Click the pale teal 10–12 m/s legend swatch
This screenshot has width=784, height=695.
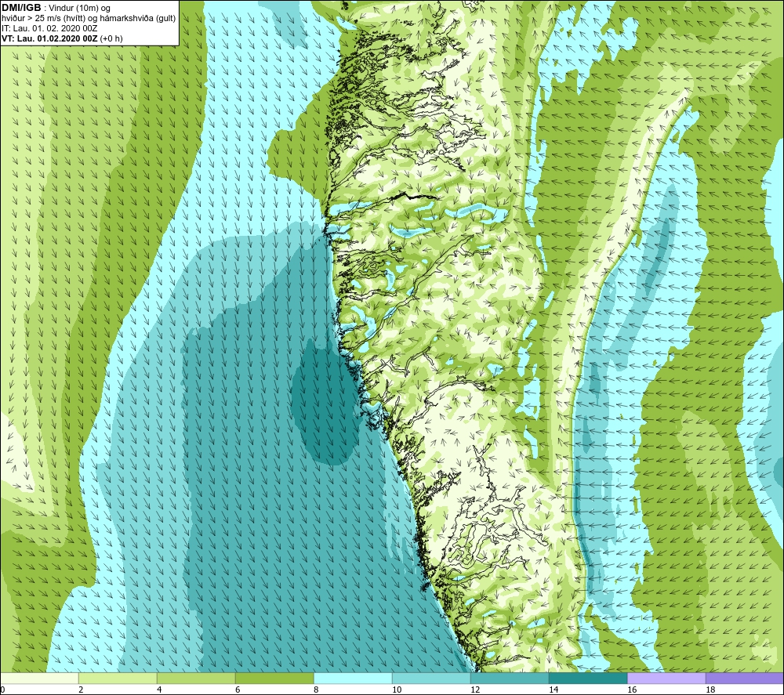pyautogui.click(x=431, y=678)
